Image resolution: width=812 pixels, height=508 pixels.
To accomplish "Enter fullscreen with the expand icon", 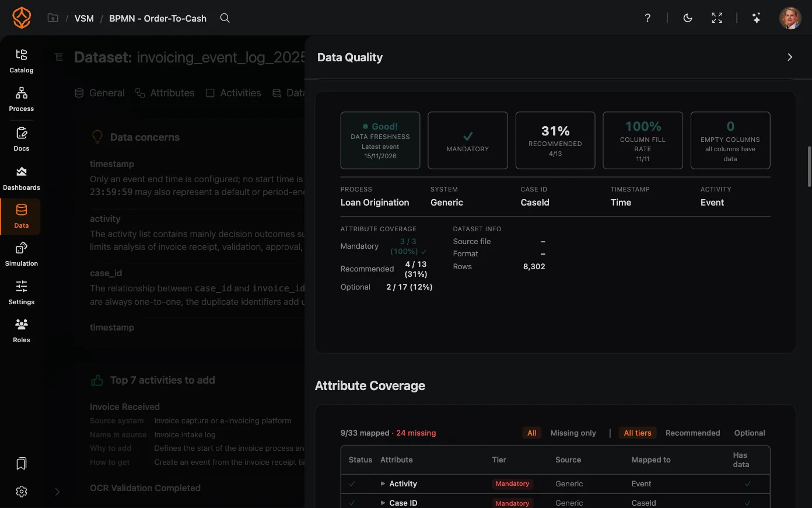I will tap(717, 18).
